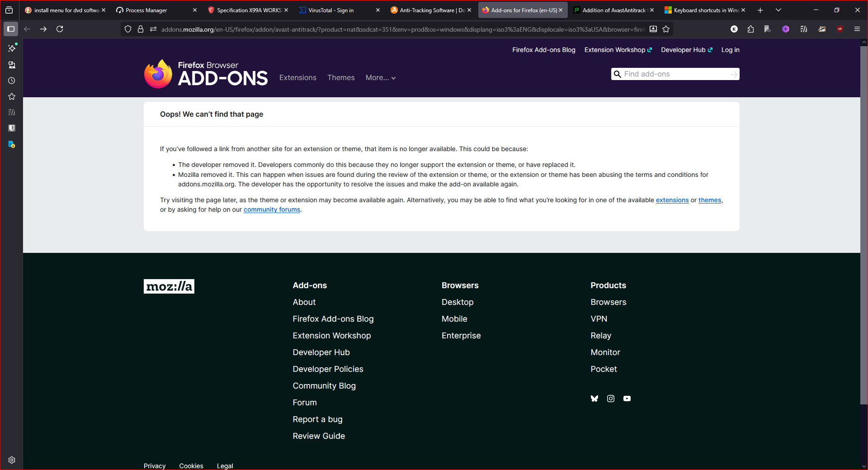Open the Enterprise browser link
This screenshot has height=470, width=868.
click(x=461, y=336)
